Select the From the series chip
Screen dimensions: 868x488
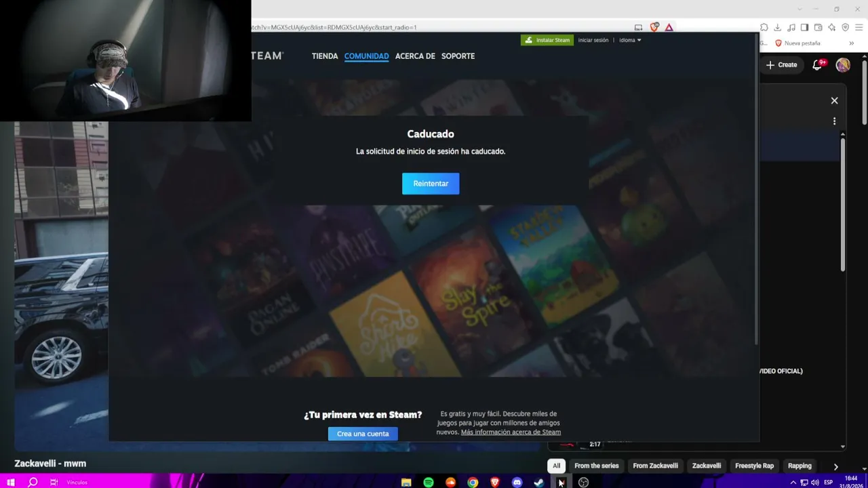coord(597,466)
